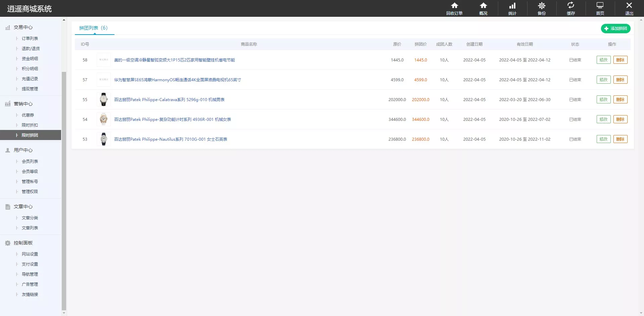Viewport: 644px width, 316px height.
Task: Refresh cache with the 缓存 icon
Action: click(570, 6)
